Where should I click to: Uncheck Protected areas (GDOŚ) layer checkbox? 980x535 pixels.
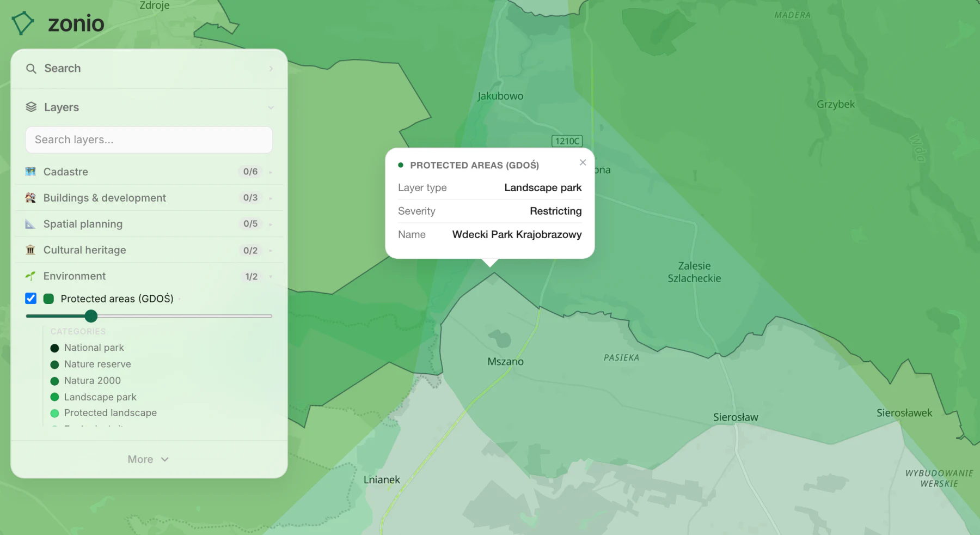click(31, 299)
